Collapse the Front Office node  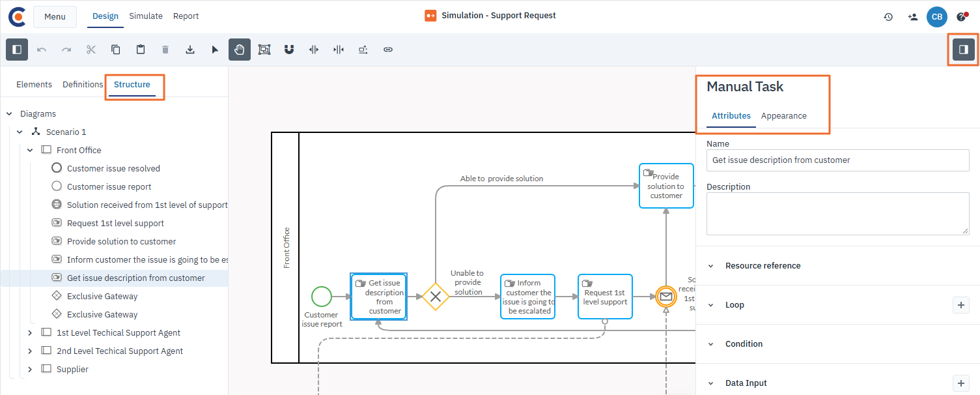[30, 151]
